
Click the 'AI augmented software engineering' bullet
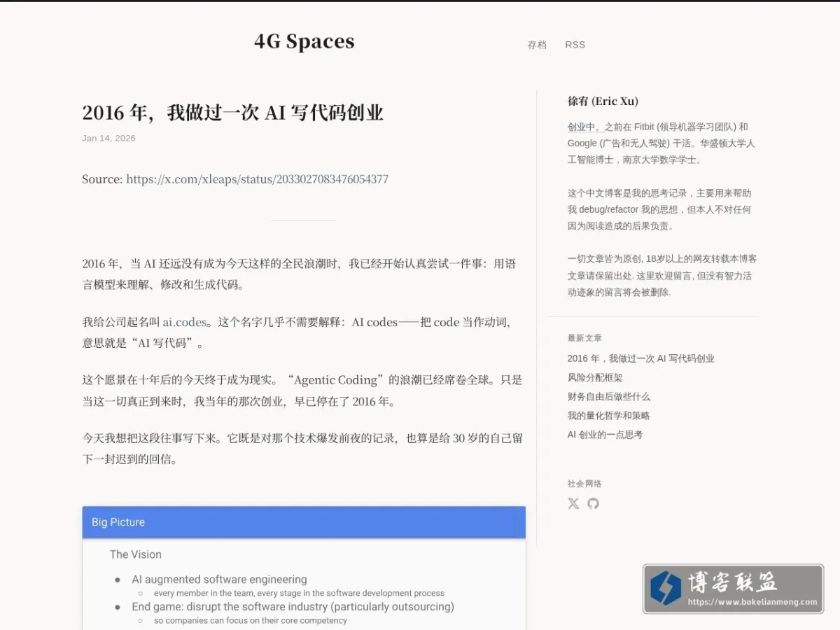pos(219,580)
